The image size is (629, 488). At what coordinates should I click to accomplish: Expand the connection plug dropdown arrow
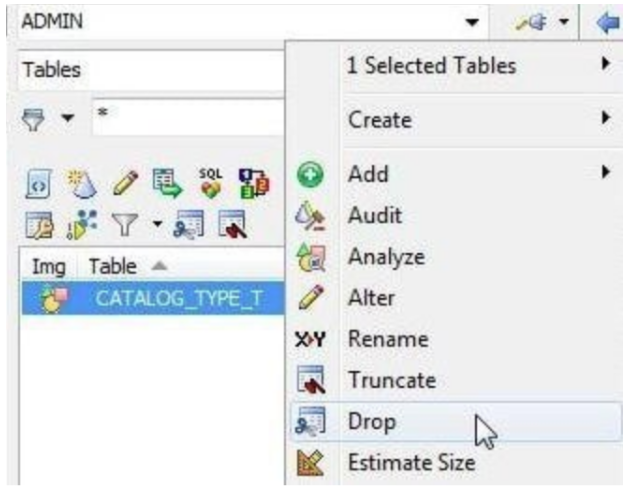pos(569,21)
